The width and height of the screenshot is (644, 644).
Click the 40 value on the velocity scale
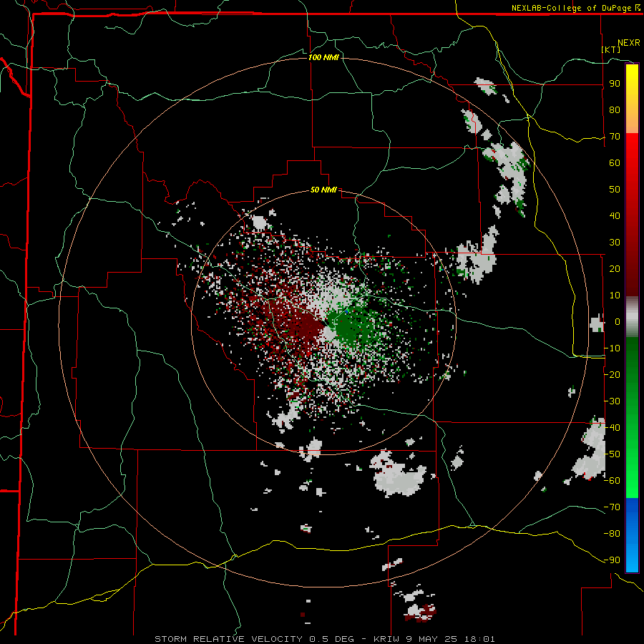click(x=615, y=215)
